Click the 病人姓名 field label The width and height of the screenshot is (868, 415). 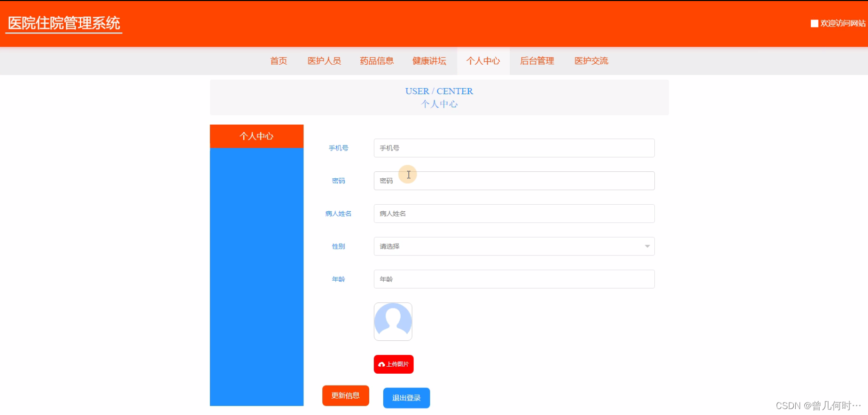click(x=338, y=214)
